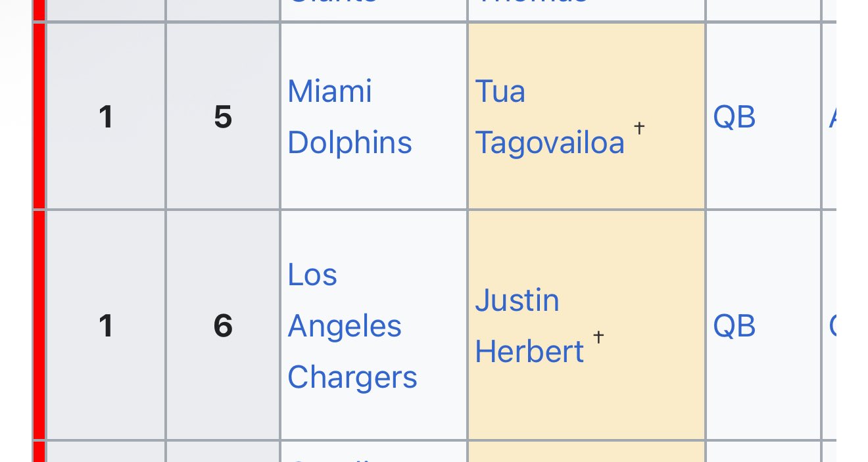This screenshot has width=868, height=462.
Task: Select round 1 cell in Chargers row
Action: point(105,326)
